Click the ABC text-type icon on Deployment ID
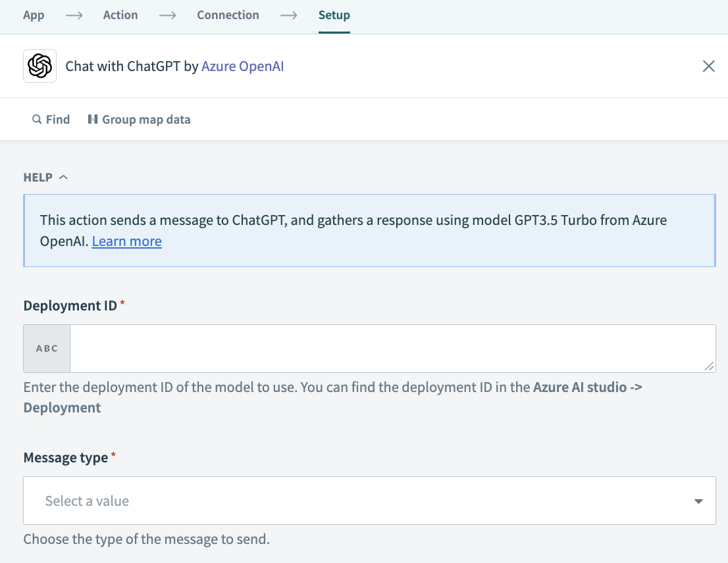 [x=46, y=348]
